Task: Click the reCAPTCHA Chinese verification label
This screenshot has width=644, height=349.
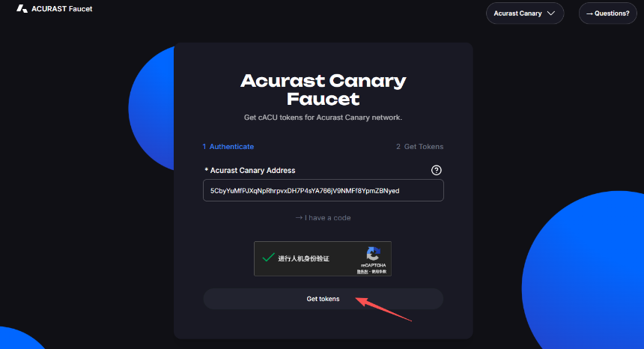Action: 303,258
